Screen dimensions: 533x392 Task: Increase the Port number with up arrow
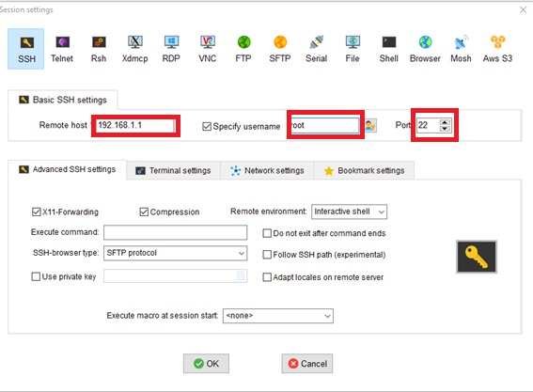click(x=445, y=122)
